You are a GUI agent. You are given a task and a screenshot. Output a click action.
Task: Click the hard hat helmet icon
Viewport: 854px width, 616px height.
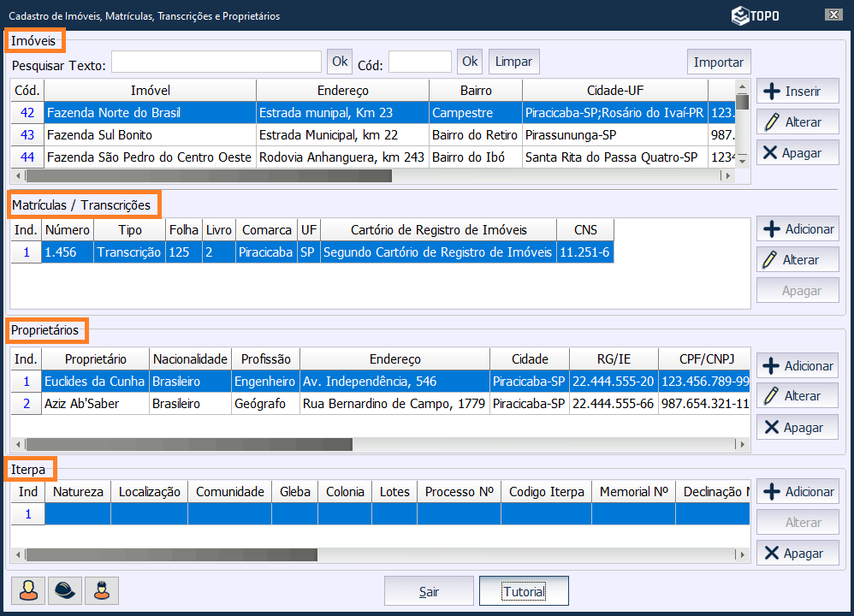(65, 590)
